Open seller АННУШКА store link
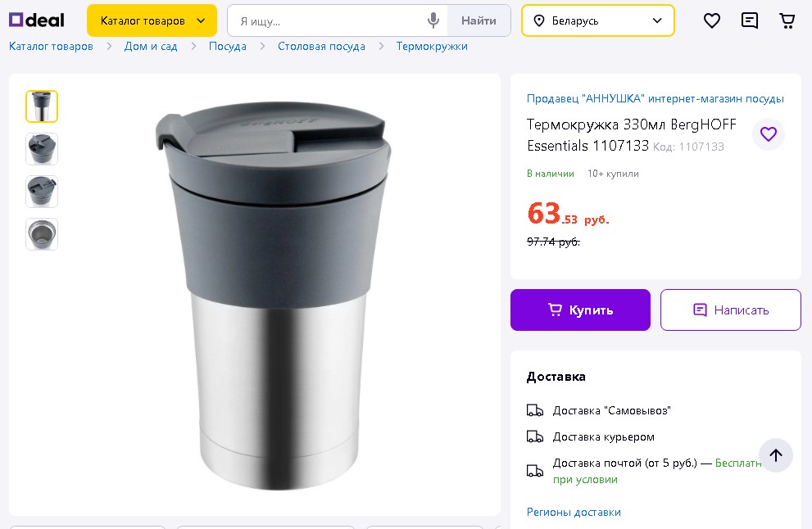This screenshot has width=812, height=529. pyautogui.click(x=655, y=98)
